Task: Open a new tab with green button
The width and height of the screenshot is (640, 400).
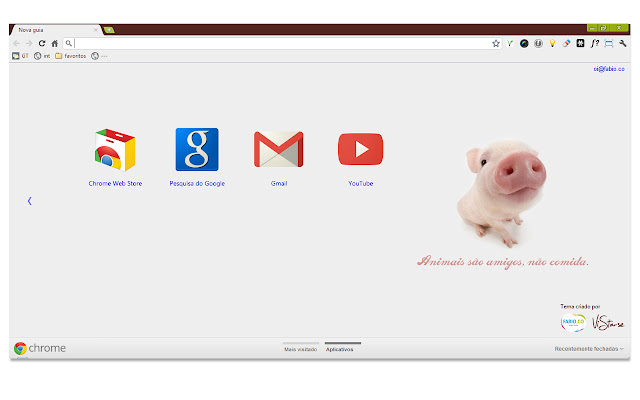Action: point(109,30)
